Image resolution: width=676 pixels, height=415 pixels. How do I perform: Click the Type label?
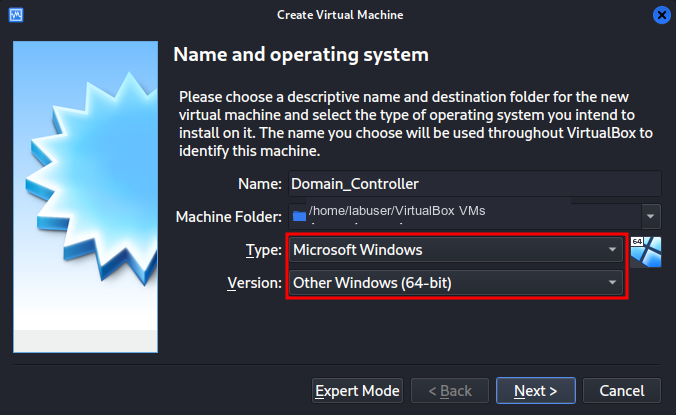(263, 250)
